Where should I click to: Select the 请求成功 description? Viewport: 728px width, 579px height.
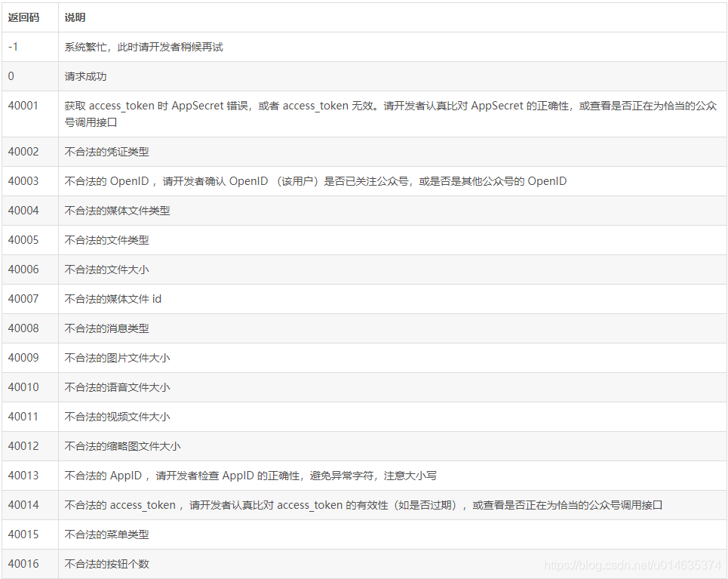(85, 76)
